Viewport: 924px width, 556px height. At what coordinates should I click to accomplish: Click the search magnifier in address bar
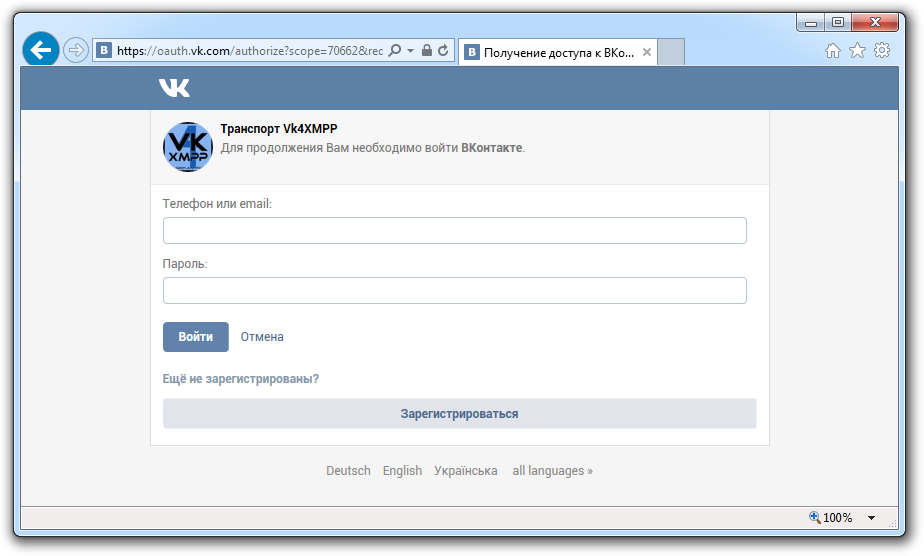[x=394, y=50]
